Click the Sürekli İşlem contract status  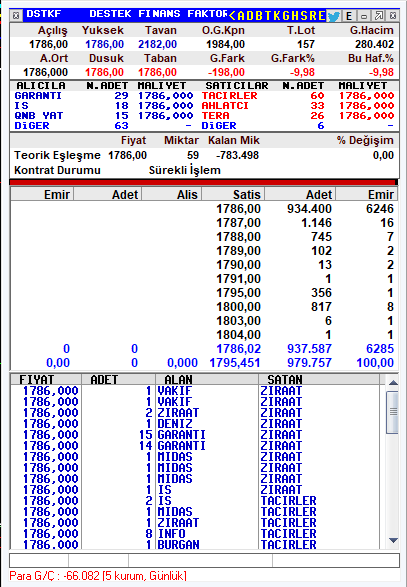(185, 170)
